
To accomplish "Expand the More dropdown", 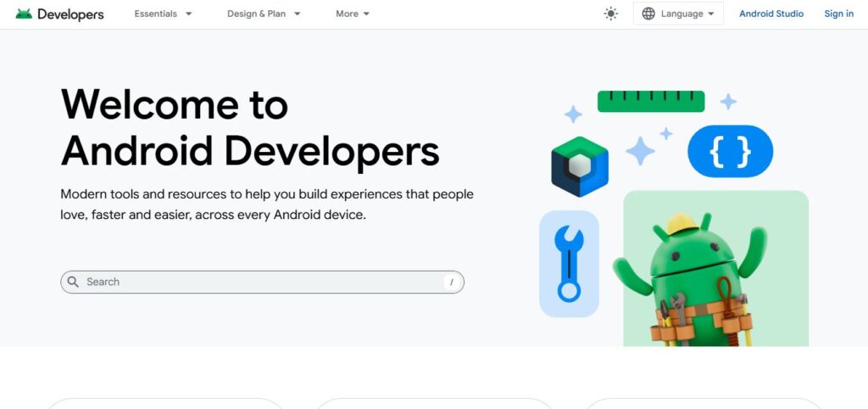I will [353, 14].
